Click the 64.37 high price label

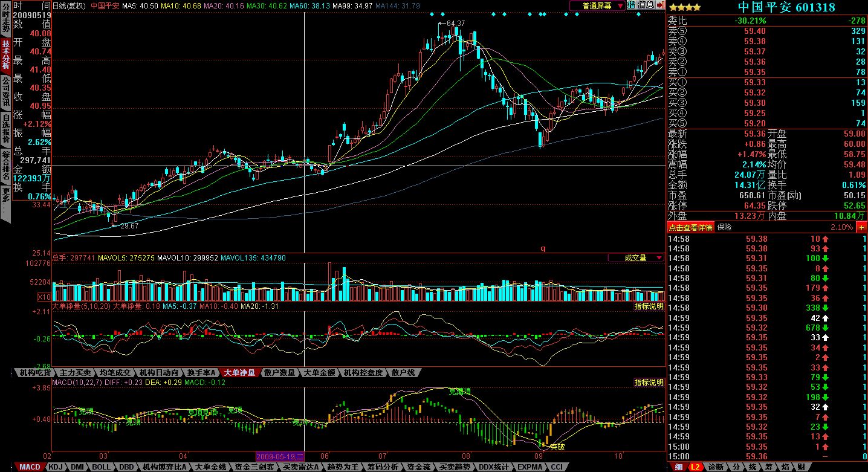(x=456, y=23)
